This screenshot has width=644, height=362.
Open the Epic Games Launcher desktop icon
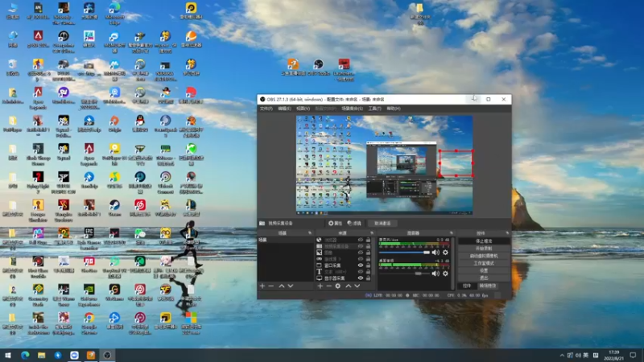tap(89, 238)
